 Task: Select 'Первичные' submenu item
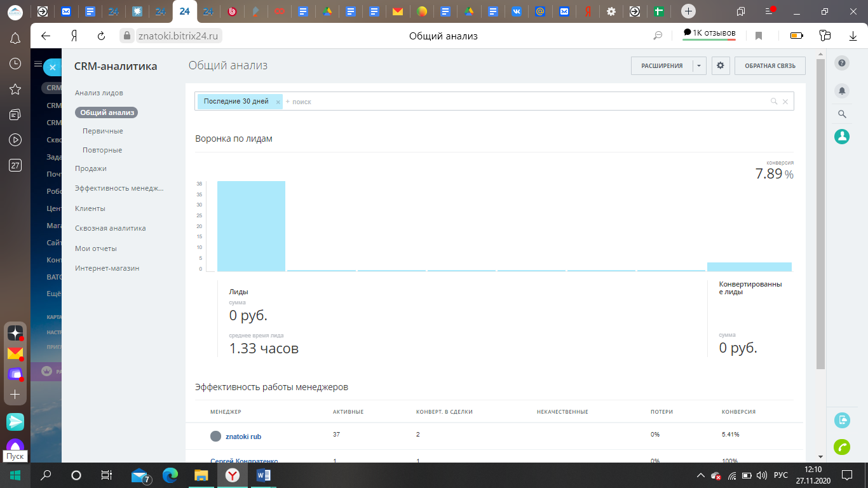click(103, 131)
